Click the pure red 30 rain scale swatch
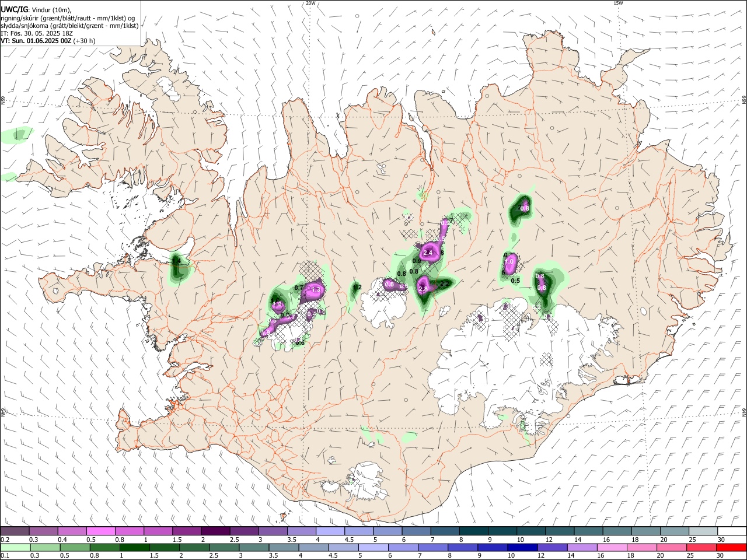Viewport: 747px width, 560px height. point(731,547)
